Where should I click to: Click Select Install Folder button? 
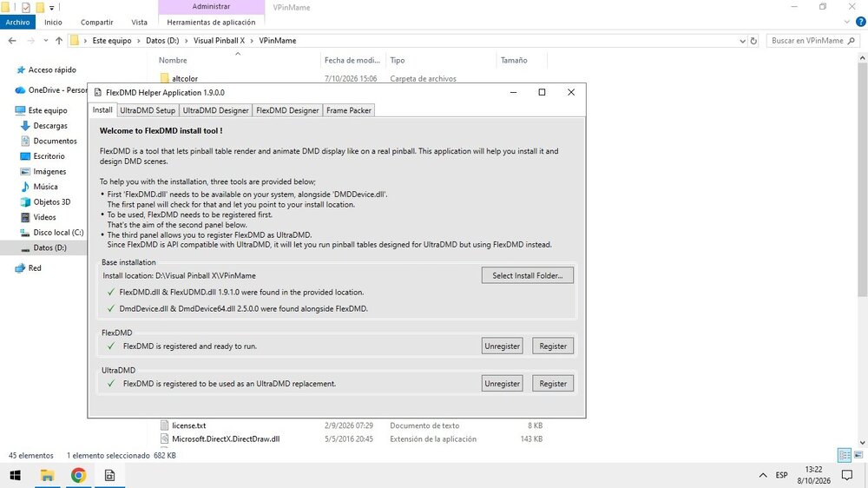(x=528, y=275)
